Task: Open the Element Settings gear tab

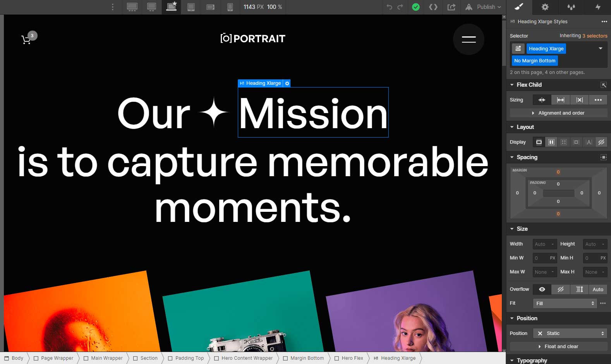Action: (x=545, y=7)
